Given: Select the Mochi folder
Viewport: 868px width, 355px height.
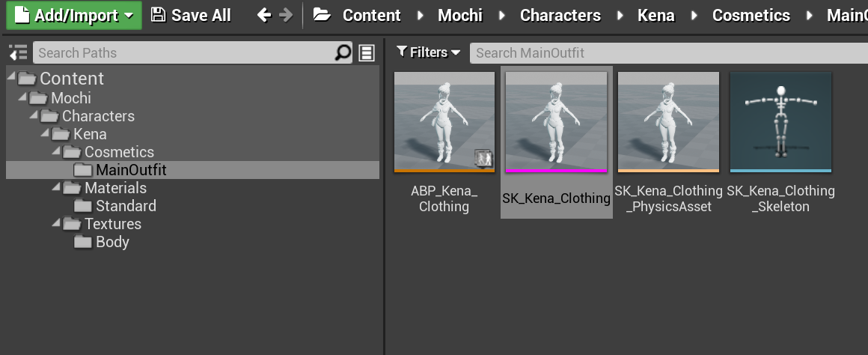Looking at the screenshot, I should pos(61,98).
